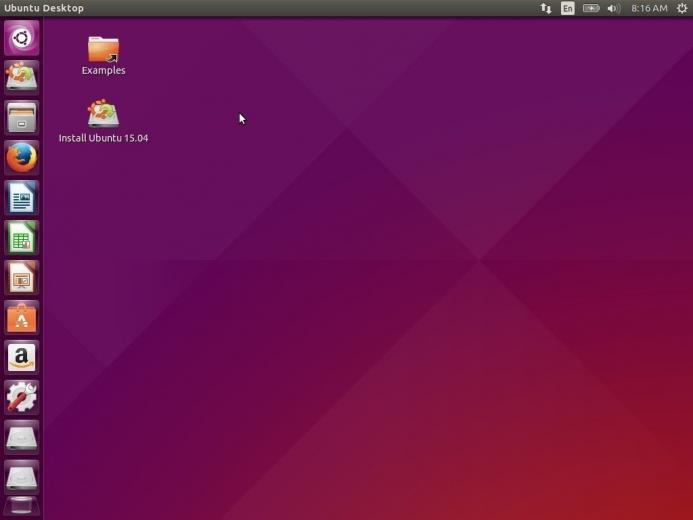Open the second mounted drive in the launcher
693x520 pixels.
(22, 477)
